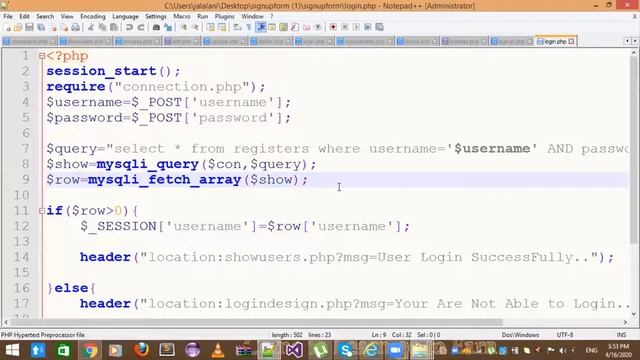
Task: Open Find with the binoculars icon
Action: 156,27
